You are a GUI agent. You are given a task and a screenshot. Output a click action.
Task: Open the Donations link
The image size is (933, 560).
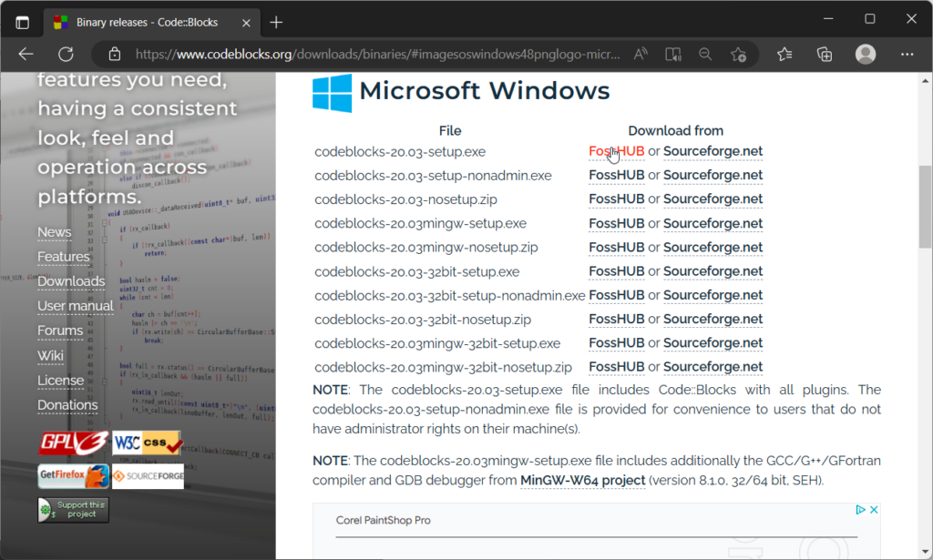(67, 405)
